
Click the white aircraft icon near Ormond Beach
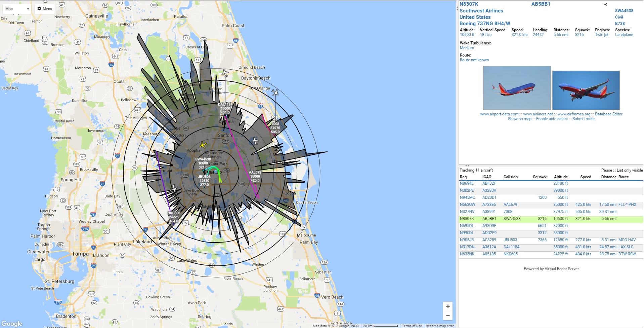[225, 73]
